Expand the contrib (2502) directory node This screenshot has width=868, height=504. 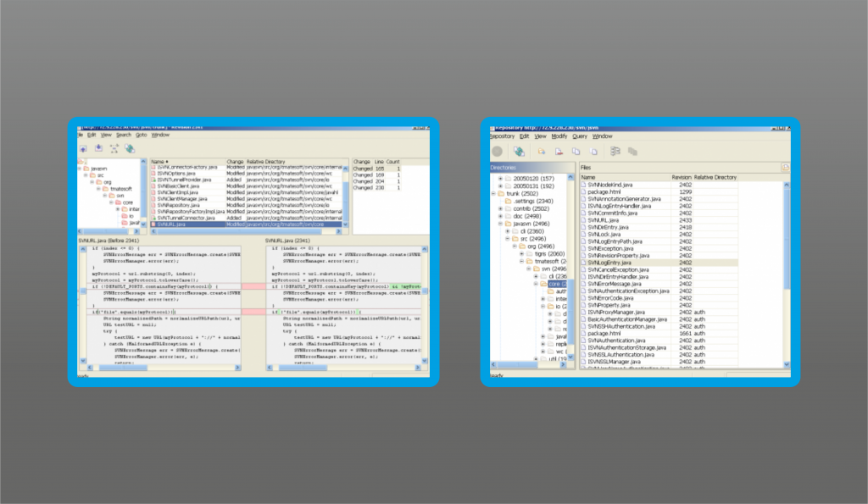click(x=500, y=208)
